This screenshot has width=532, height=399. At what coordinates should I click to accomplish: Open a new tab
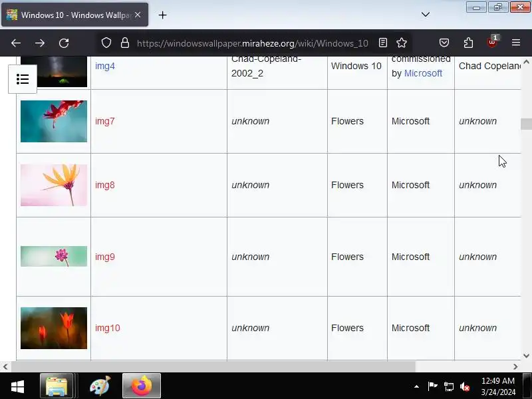point(162,15)
